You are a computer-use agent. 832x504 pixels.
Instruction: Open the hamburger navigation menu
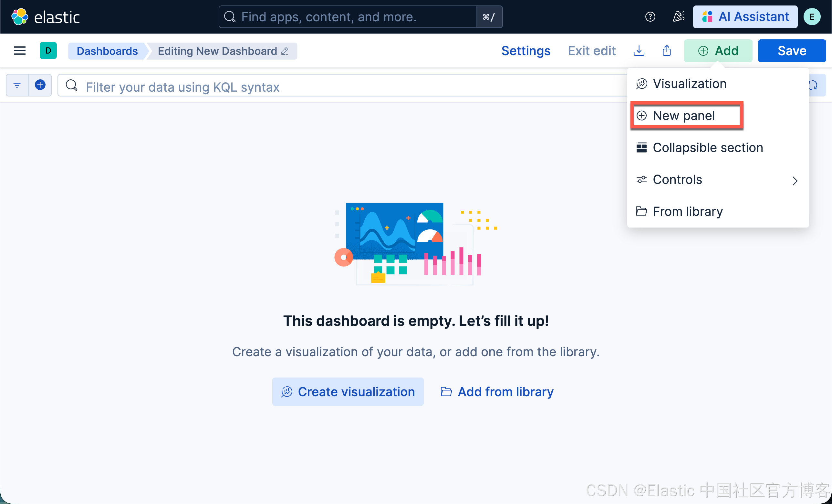click(20, 51)
